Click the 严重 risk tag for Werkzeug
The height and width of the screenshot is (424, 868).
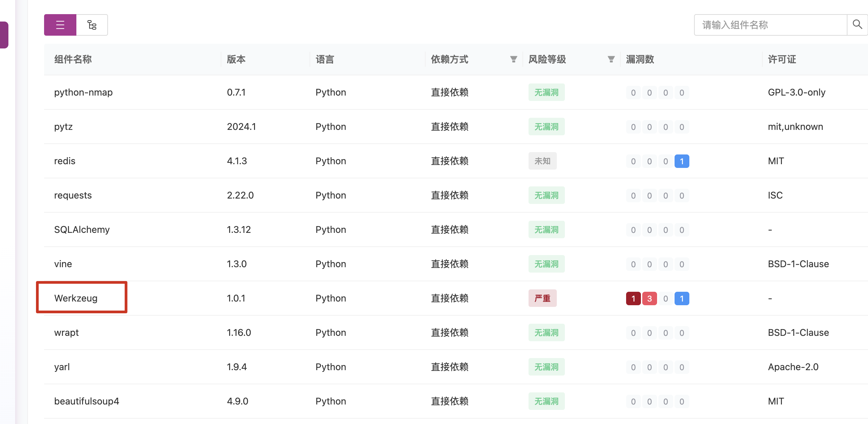542,298
